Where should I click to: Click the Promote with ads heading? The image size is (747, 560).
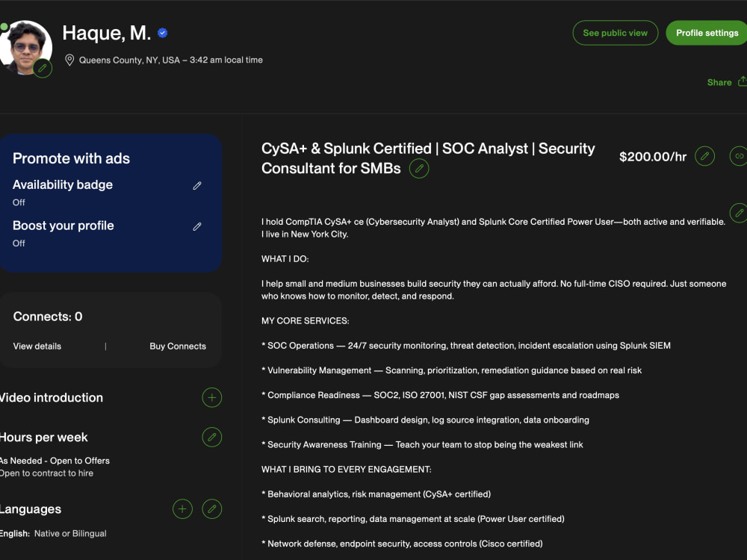click(72, 158)
